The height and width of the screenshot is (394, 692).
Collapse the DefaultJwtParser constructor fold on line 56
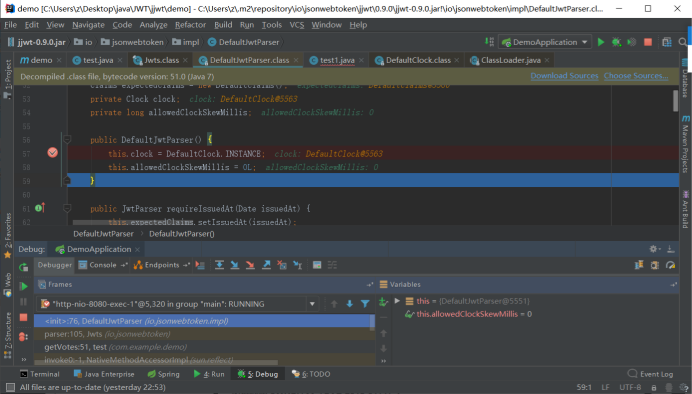(x=67, y=139)
